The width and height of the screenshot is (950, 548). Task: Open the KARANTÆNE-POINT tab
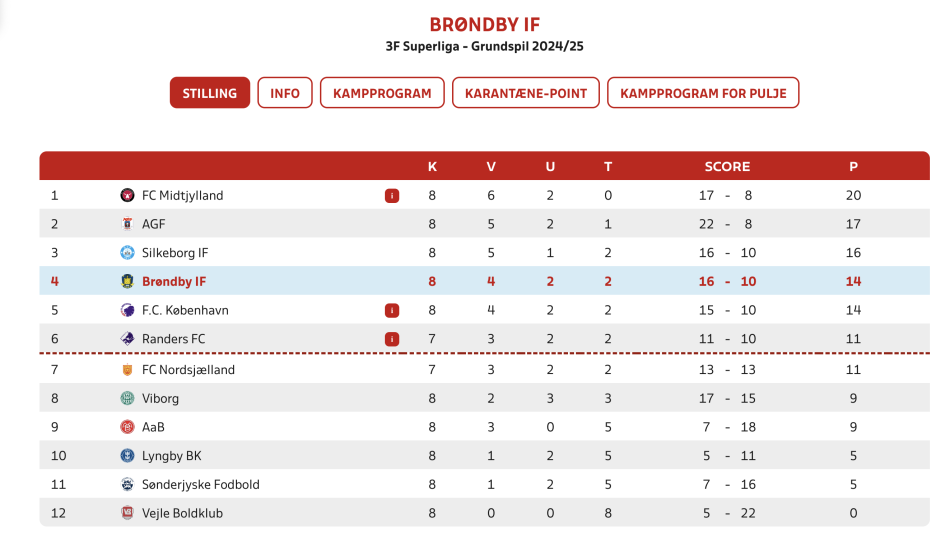click(526, 93)
